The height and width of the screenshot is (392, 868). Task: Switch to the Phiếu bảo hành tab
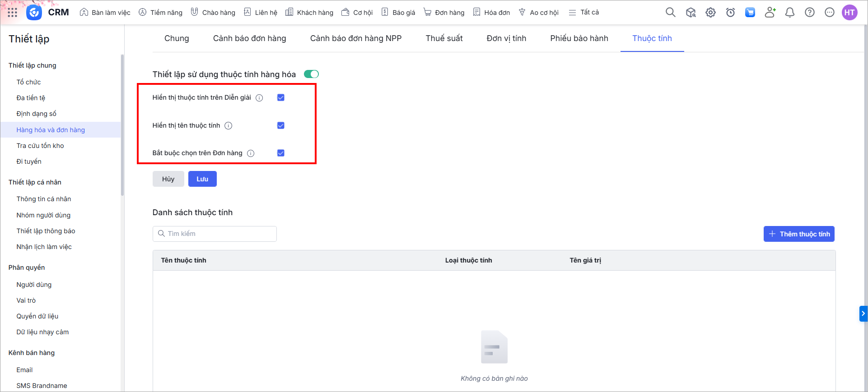(579, 38)
